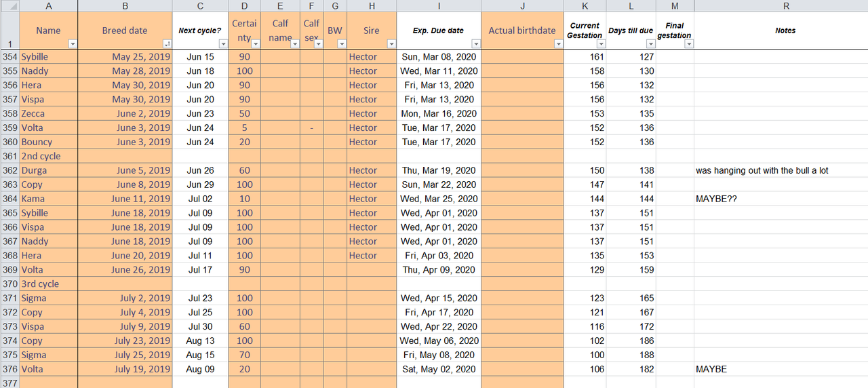The image size is (868, 388).
Task: Click the '3rd cycle' label cell
Action: coord(48,284)
